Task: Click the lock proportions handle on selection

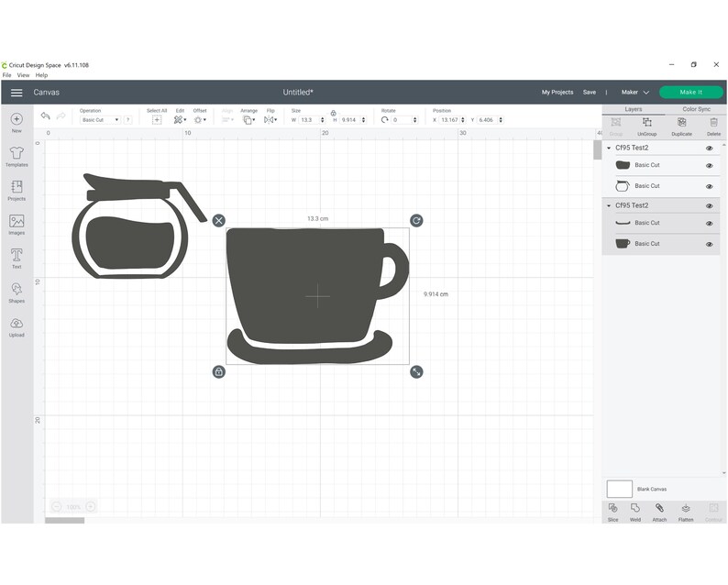Action: 219,372
